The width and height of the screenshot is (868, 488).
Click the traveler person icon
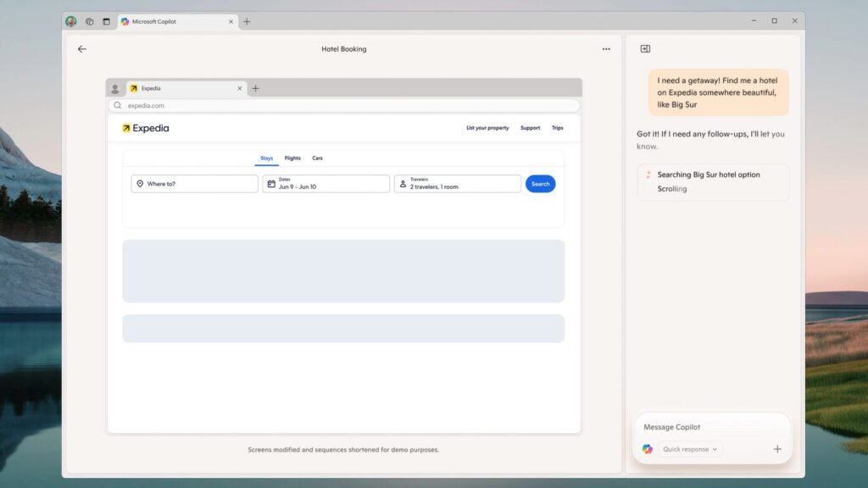point(403,184)
